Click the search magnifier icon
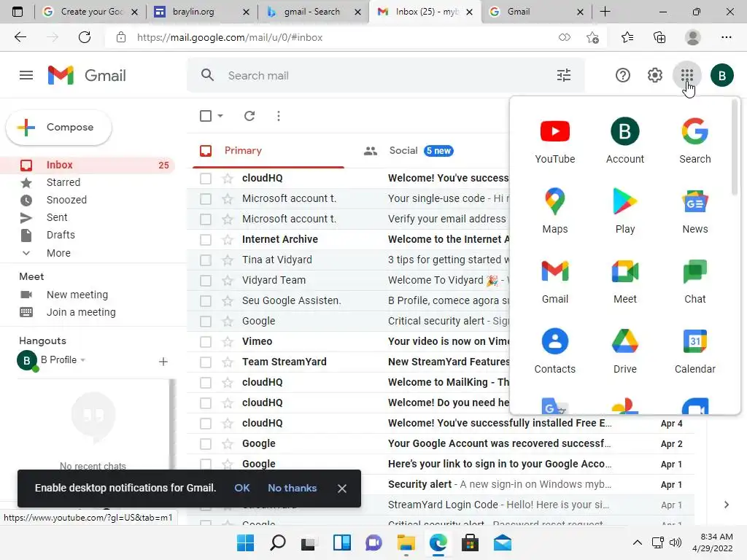747x560 pixels. [207, 75]
